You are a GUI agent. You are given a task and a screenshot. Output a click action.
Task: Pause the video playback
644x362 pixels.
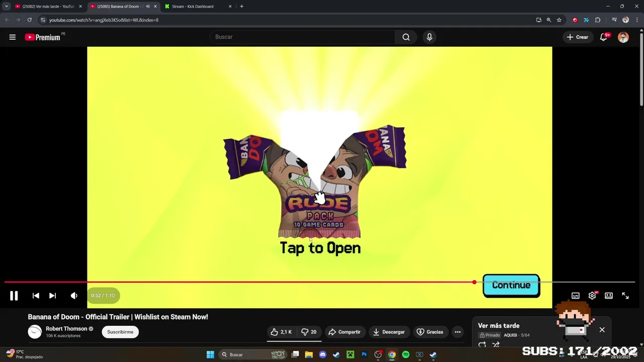pos(14,296)
